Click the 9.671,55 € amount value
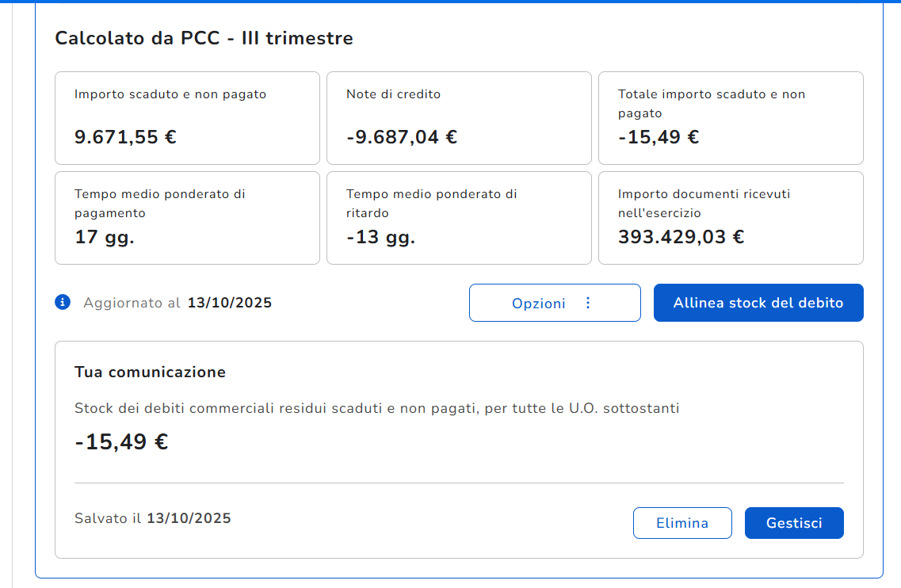Screen dimensions: 901x588 tap(125, 137)
